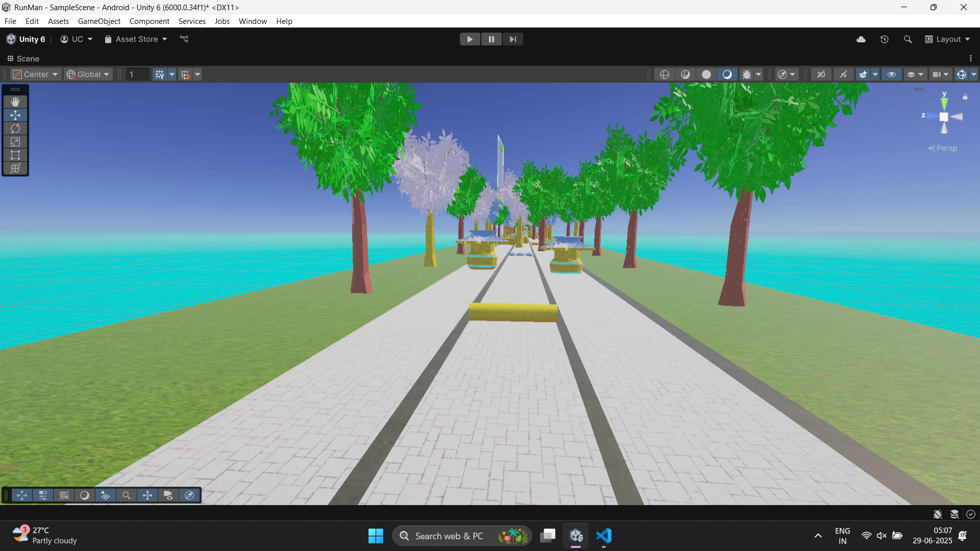The height and width of the screenshot is (551, 980).
Task: Expand the Layout dropdown
Action: point(948,39)
